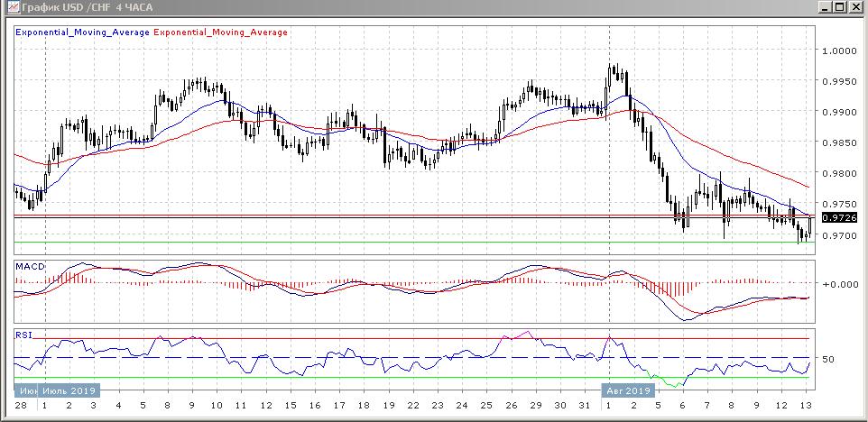The width and height of the screenshot is (868, 422).
Task: Click date 13 on the time axis
Action: (x=807, y=407)
